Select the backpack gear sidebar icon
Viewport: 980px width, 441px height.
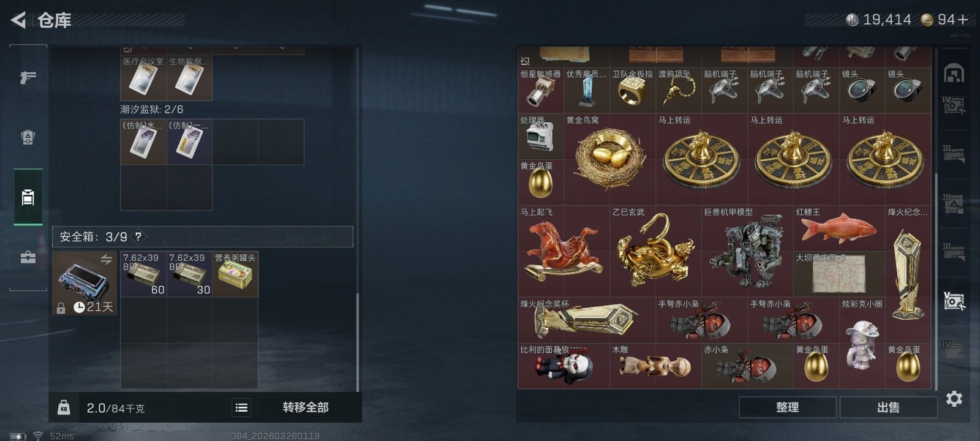click(28, 137)
